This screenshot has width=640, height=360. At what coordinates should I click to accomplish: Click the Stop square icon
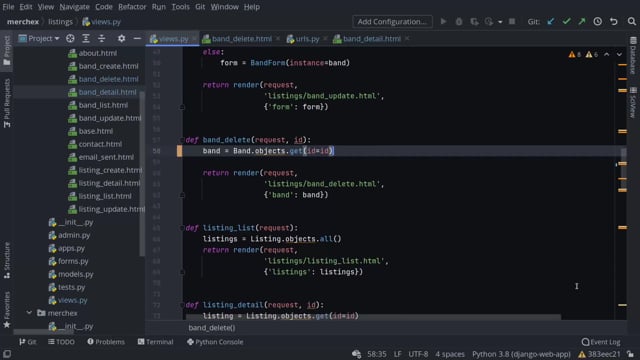(x=512, y=22)
